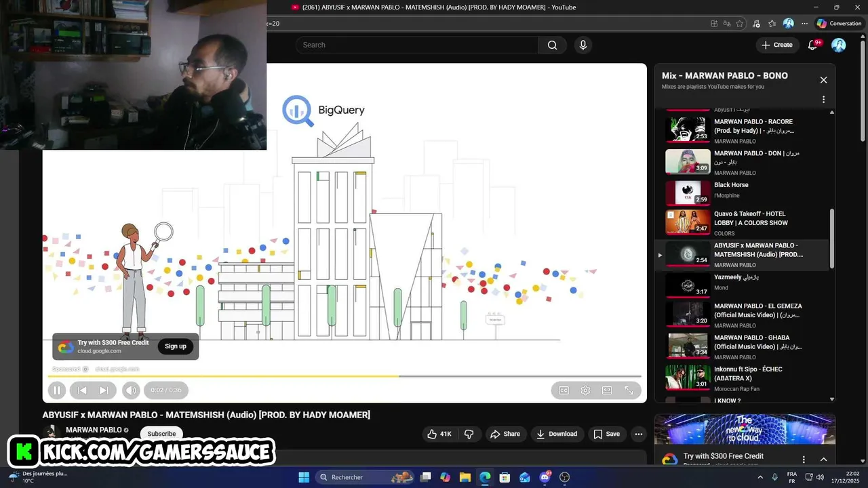Skip to the previous video in player

point(82,390)
